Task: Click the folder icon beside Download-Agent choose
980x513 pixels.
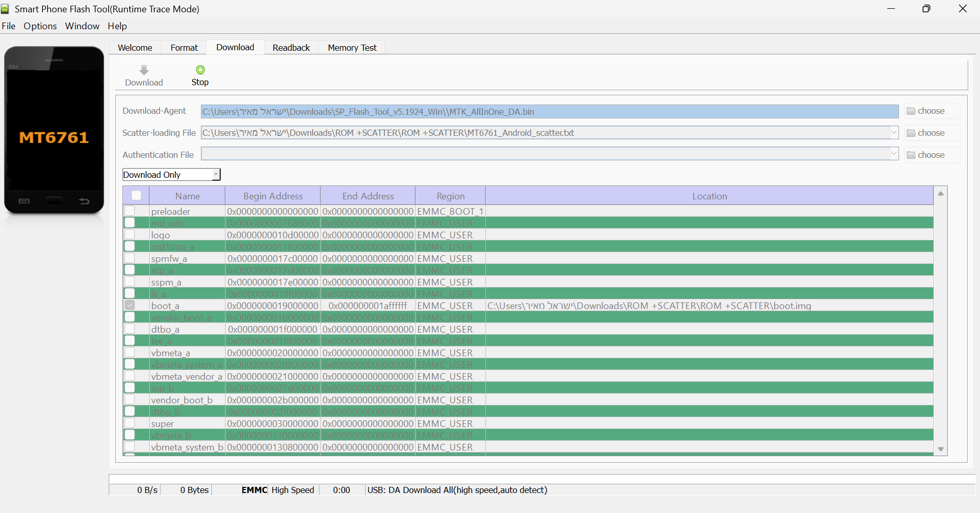Action: [x=911, y=111]
